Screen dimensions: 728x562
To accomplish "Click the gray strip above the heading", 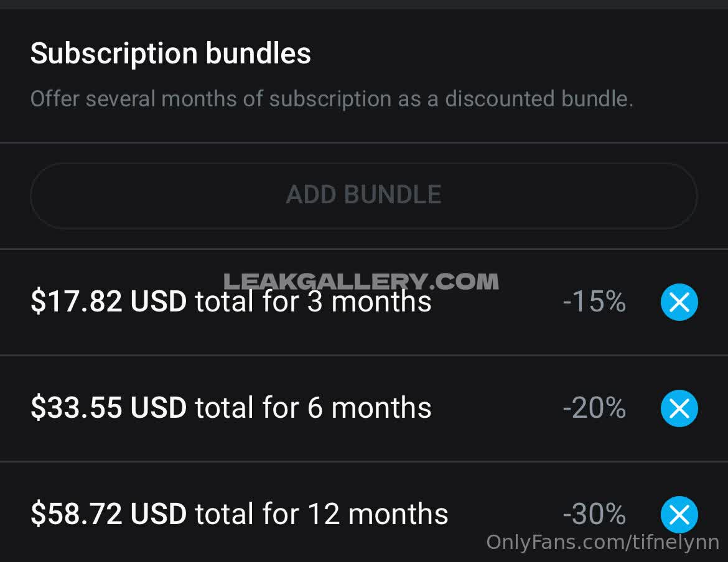I will pos(364,4).
